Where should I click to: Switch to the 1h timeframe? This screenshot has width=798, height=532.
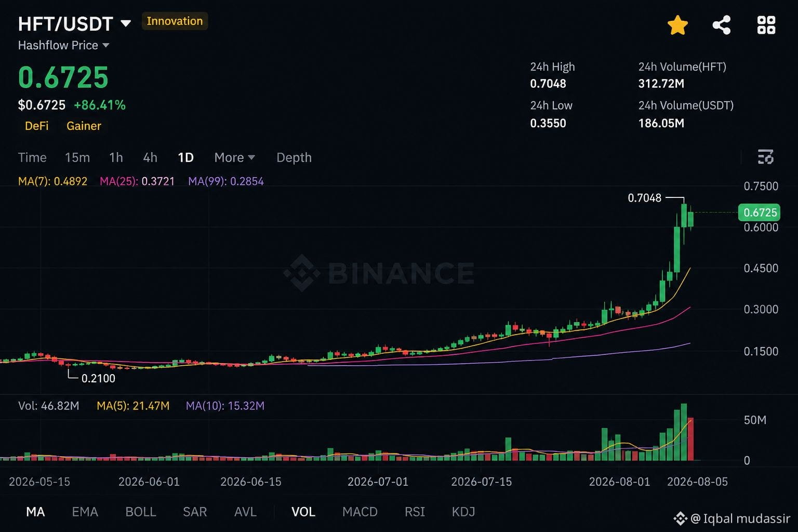(116, 157)
